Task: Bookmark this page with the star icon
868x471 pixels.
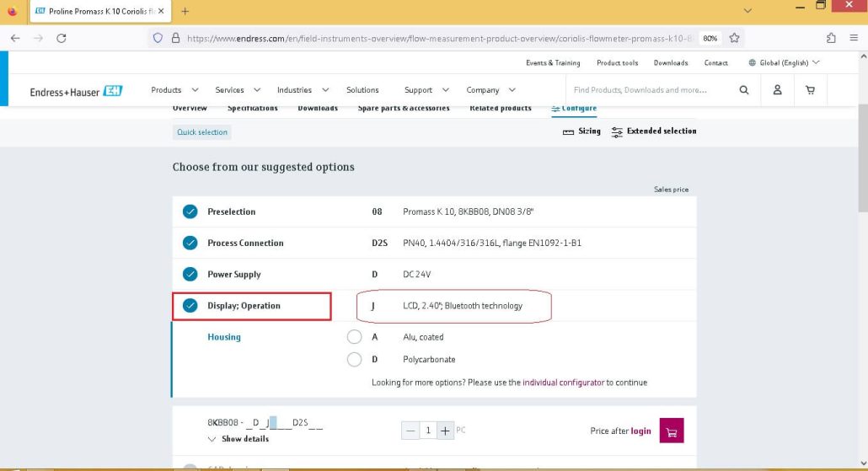Action: pyautogui.click(x=734, y=38)
